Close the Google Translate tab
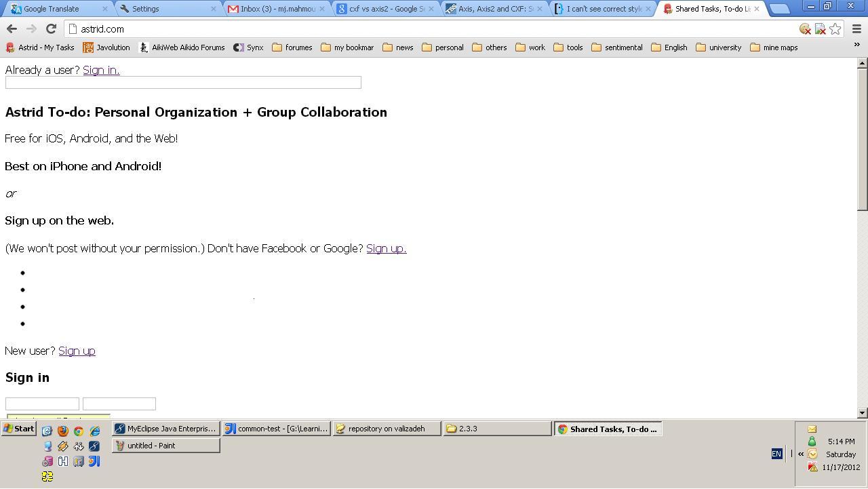This screenshot has height=489, width=868. [x=104, y=9]
